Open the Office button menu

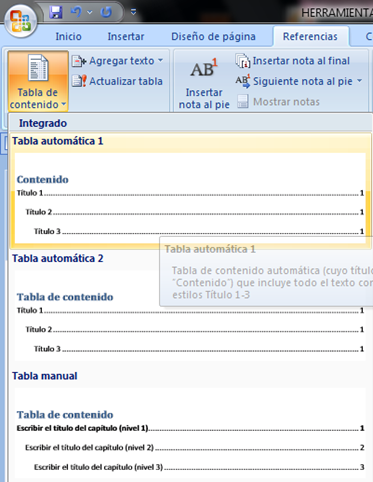[21, 21]
